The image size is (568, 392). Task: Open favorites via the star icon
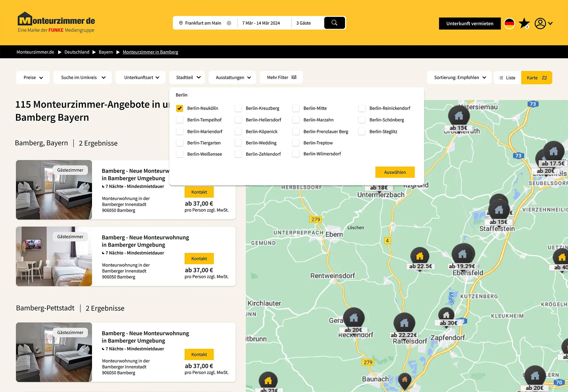point(524,23)
